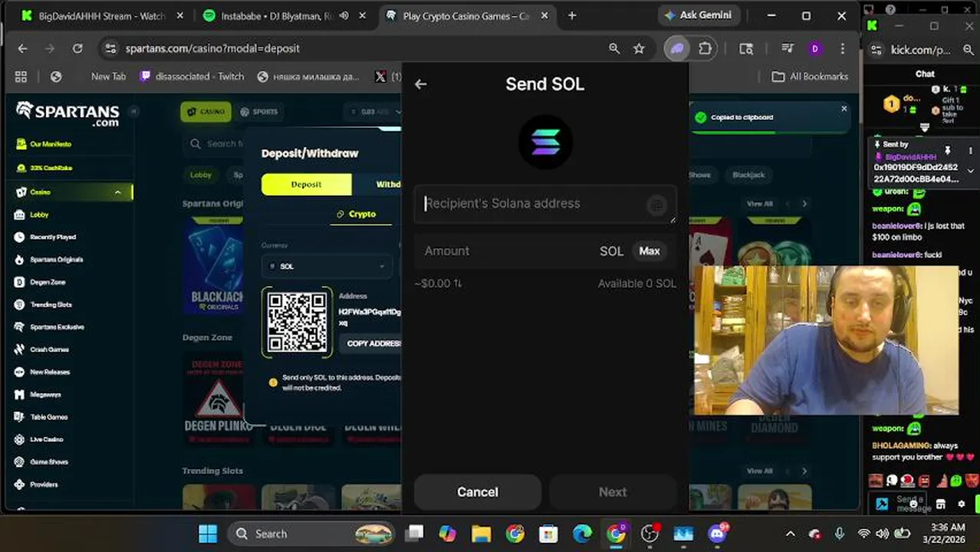Dismiss the Copied to clipboard notification
The height and width of the screenshot is (552, 980).
(844, 108)
